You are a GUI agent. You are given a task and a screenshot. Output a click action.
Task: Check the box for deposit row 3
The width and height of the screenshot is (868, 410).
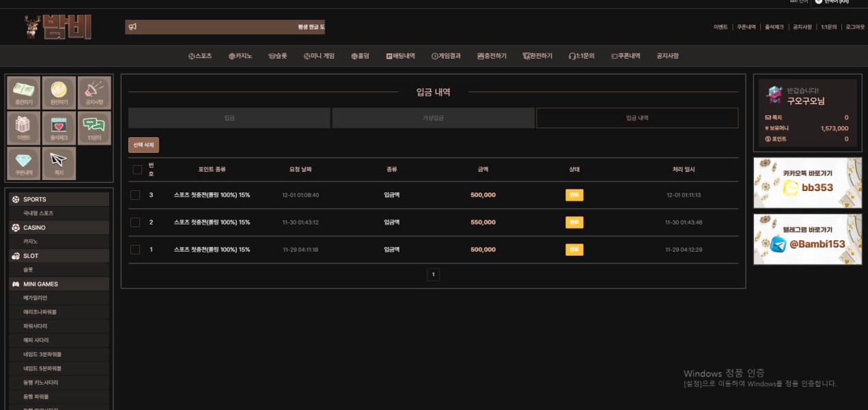(x=135, y=195)
